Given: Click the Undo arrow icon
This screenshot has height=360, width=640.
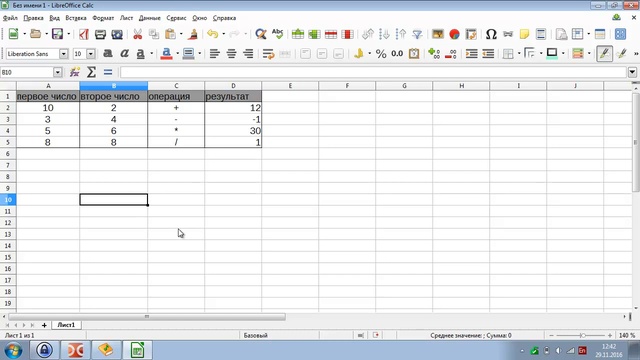Looking at the screenshot, I should click(213, 34).
